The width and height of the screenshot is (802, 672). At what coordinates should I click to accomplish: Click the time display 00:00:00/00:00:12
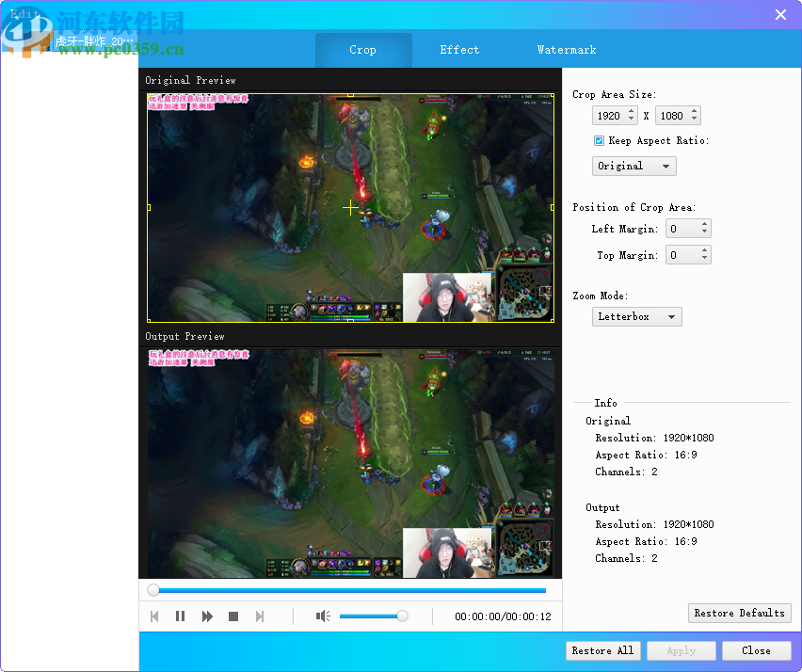pos(503,616)
